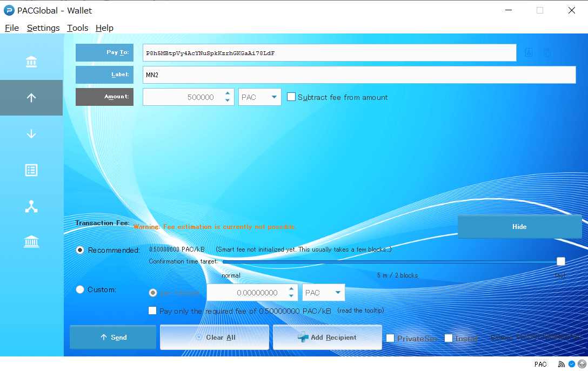Open the Masternodes network sidebar icon
Image resolution: width=588 pixels, height=371 pixels.
(x=31, y=206)
